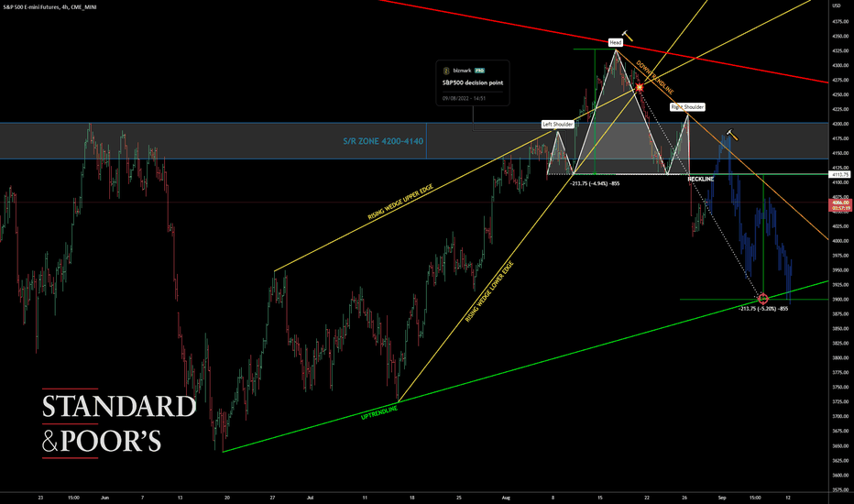Click the red 4066.00 current price tag
Viewport: 854px width, 504px height.
(x=840, y=203)
